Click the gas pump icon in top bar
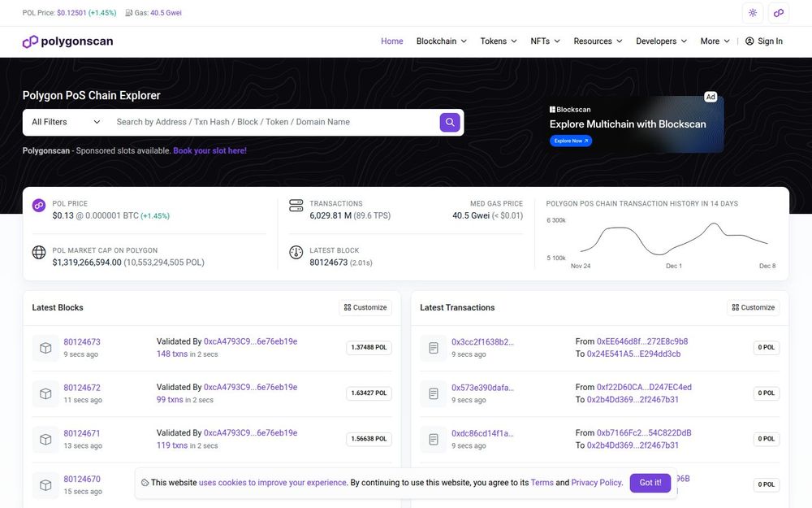Viewport: 812px width, 508px height. [x=129, y=13]
